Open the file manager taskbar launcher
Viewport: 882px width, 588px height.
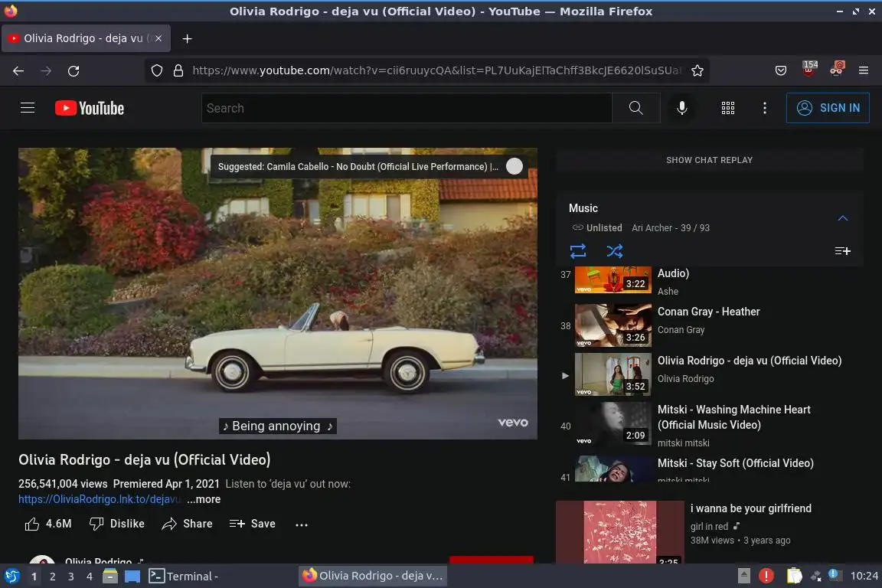(x=110, y=577)
